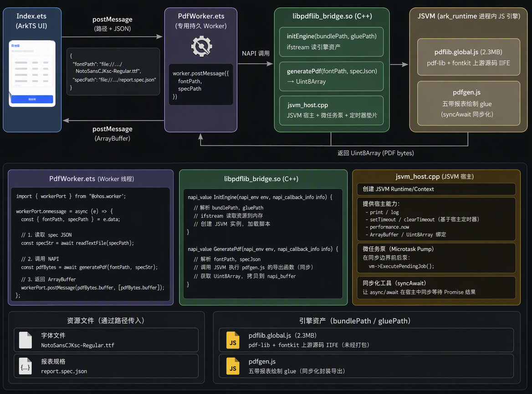Click the braces JSON file icon beside 报表规格

(26, 366)
